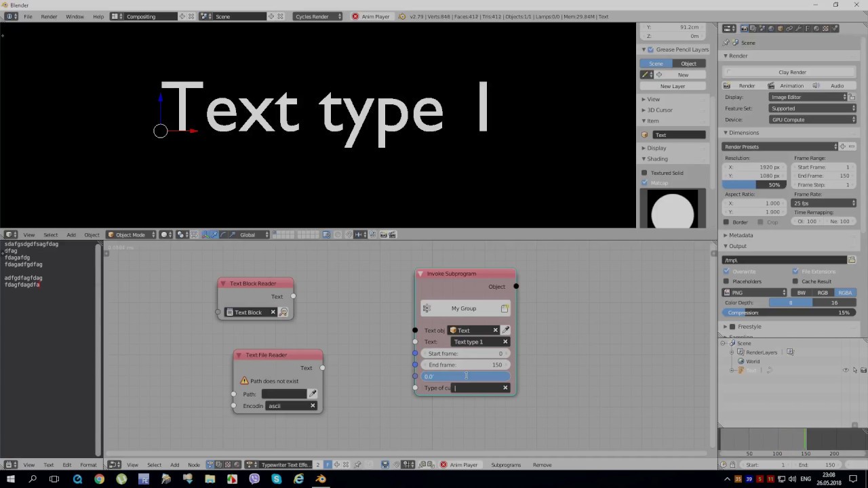Click the folder icon in My Group
This screenshot has height=488, width=868.
click(505, 308)
